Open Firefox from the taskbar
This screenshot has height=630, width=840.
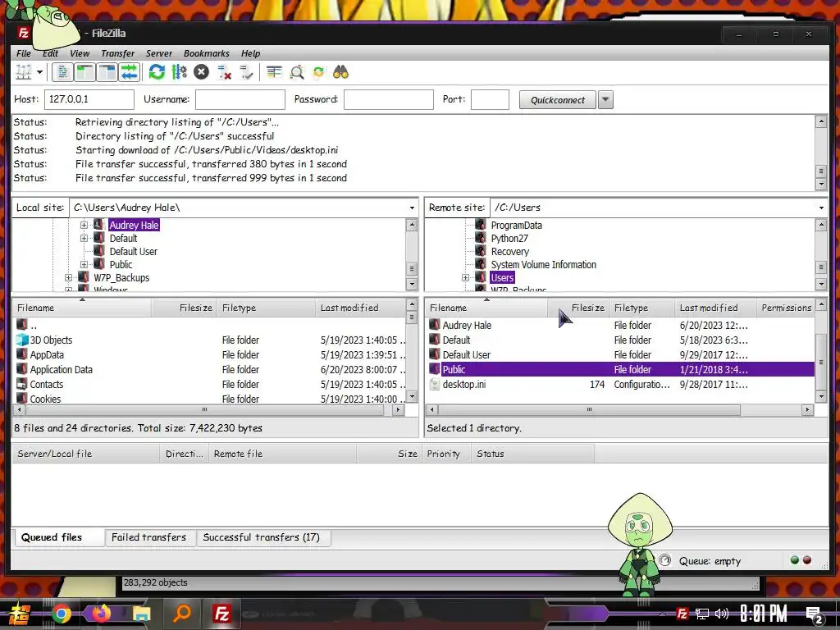[x=101, y=614]
